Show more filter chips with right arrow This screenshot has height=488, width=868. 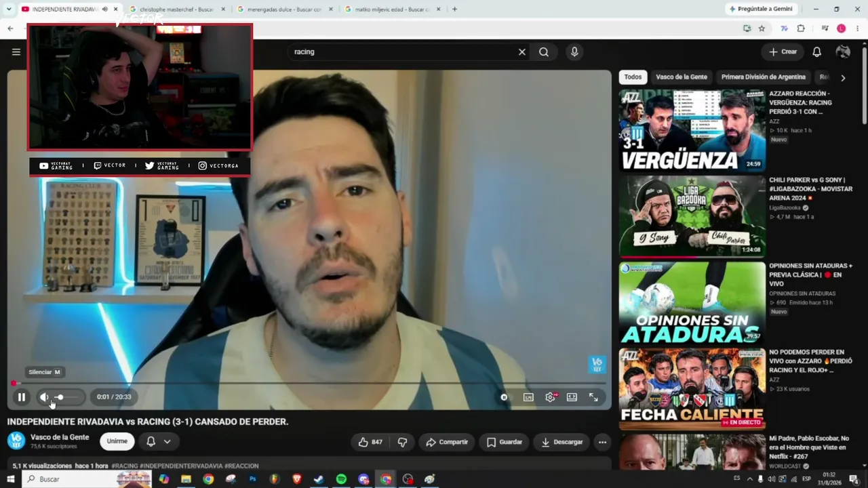pos(843,78)
